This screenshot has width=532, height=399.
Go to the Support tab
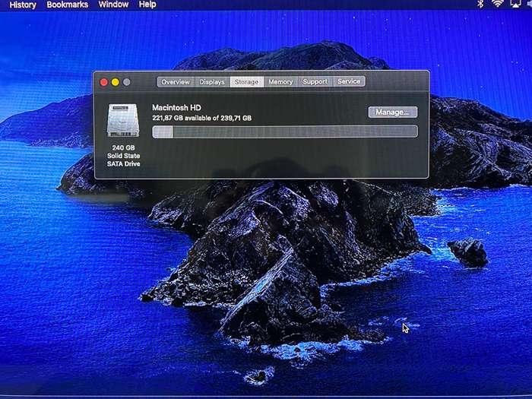[x=315, y=81]
